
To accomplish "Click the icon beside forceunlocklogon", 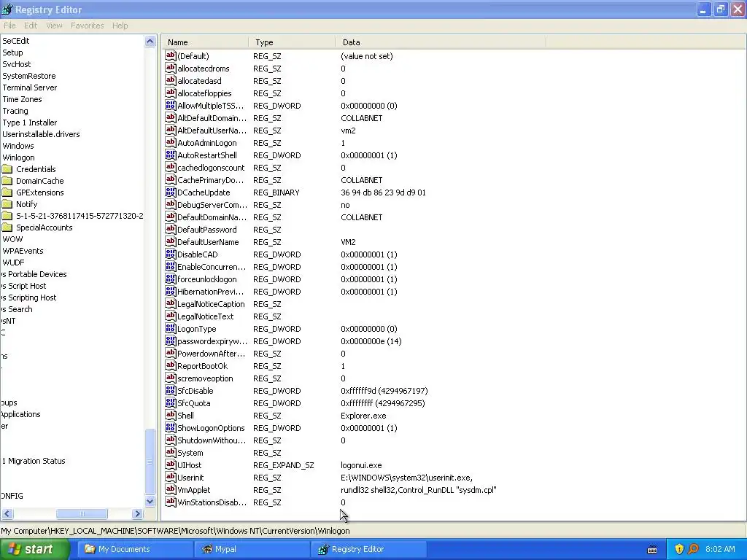I will pyautogui.click(x=171, y=279).
